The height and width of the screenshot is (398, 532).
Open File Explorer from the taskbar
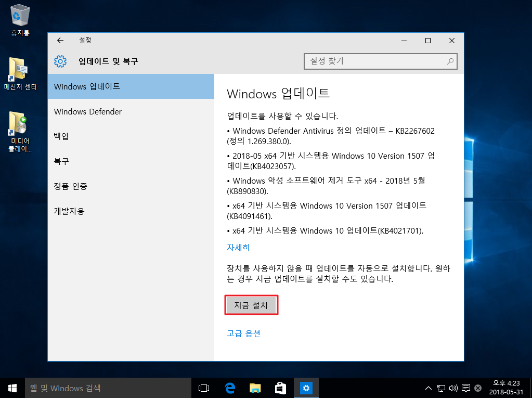point(255,388)
